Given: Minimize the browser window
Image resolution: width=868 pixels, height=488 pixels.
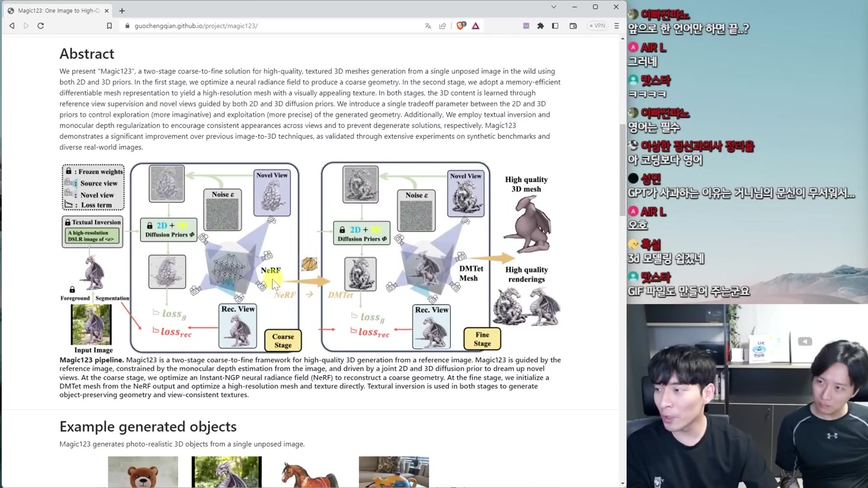Looking at the screenshot, I should click(574, 7).
